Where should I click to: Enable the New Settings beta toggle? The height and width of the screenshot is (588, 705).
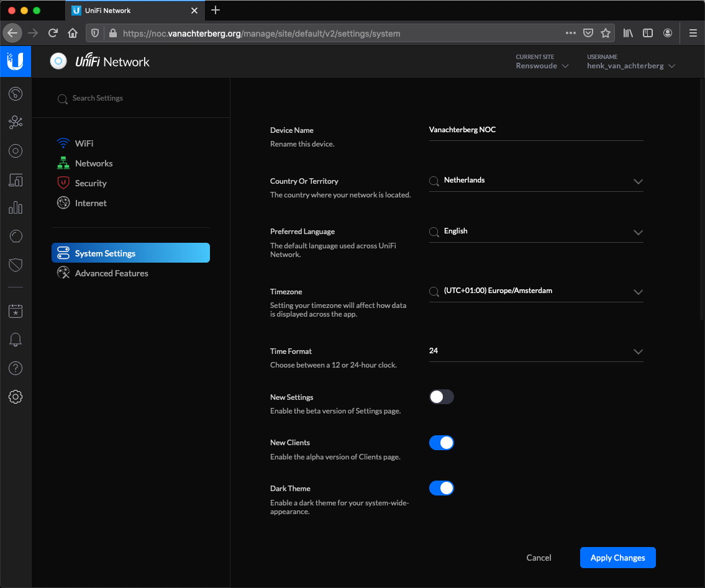click(442, 397)
